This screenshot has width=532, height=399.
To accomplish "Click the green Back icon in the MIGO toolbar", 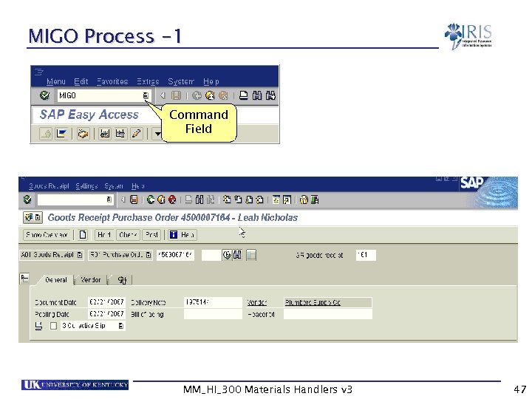I will point(151,199).
